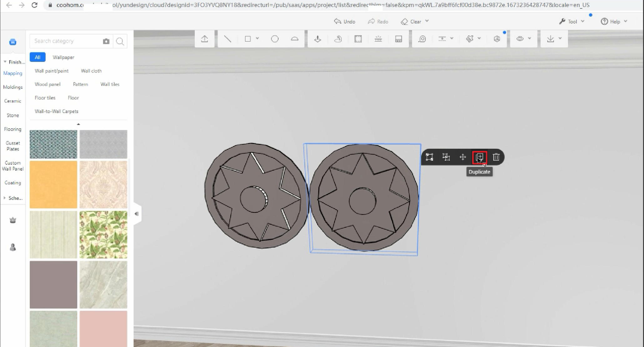
Task: Click the camera image search icon
Action: coord(106,41)
